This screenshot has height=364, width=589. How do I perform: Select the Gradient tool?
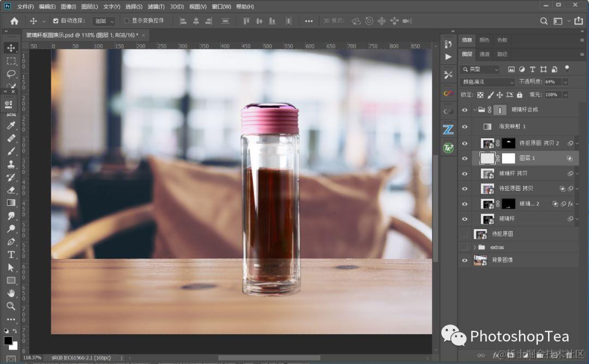pos(11,203)
